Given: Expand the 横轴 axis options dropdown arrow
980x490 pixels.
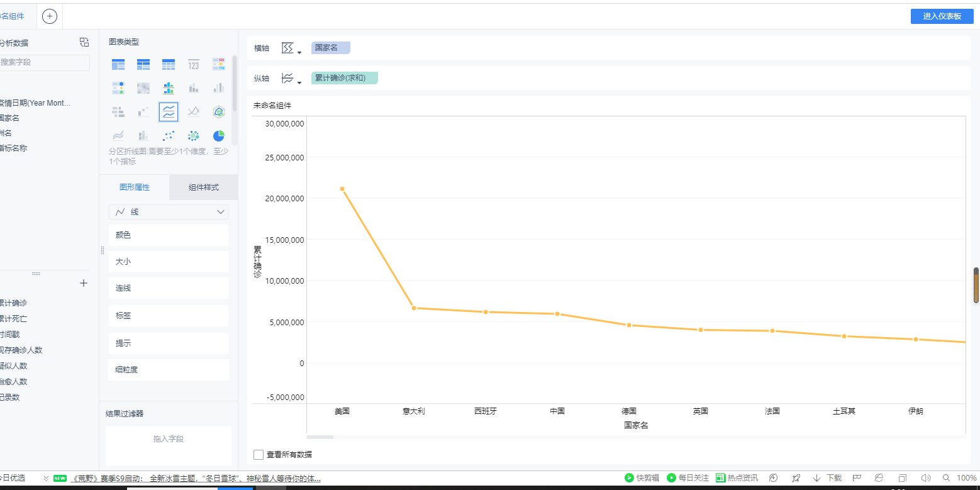Looking at the screenshot, I should tap(299, 52).
